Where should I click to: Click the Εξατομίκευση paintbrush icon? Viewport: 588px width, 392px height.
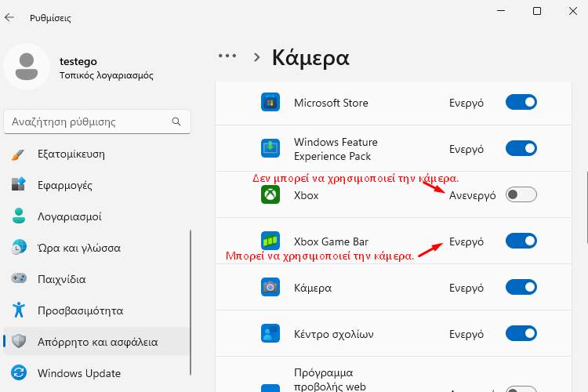click(x=18, y=154)
